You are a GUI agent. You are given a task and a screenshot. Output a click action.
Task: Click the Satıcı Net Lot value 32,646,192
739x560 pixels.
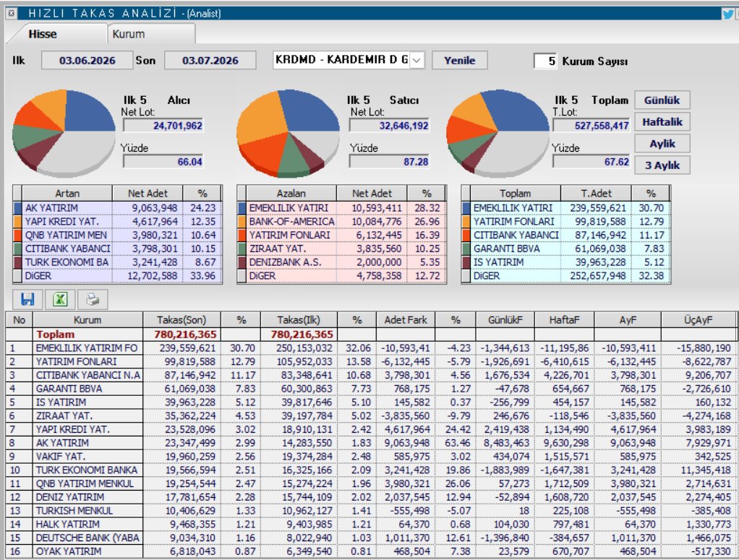point(389,126)
